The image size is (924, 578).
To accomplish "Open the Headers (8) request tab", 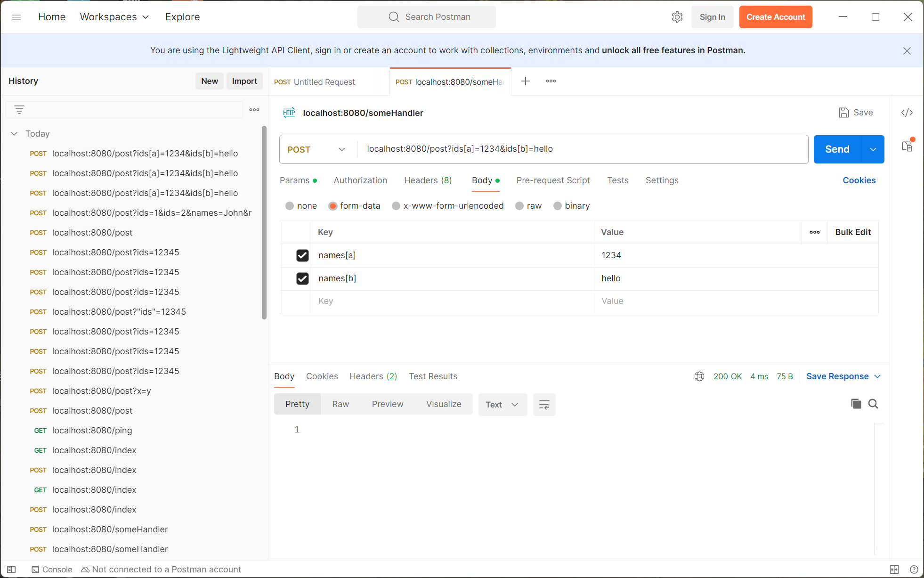I will pyautogui.click(x=428, y=180).
